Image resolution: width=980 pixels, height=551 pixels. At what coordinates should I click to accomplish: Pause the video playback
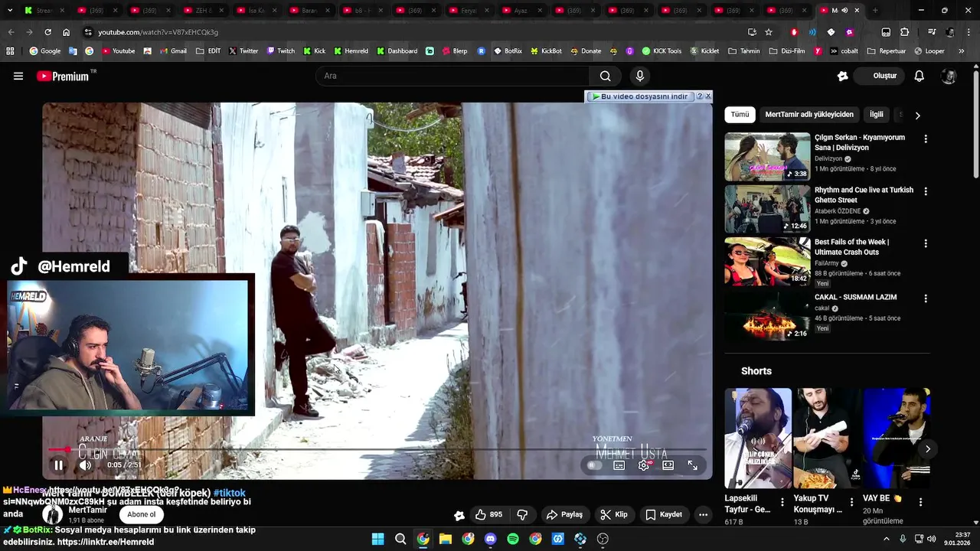[59, 465]
